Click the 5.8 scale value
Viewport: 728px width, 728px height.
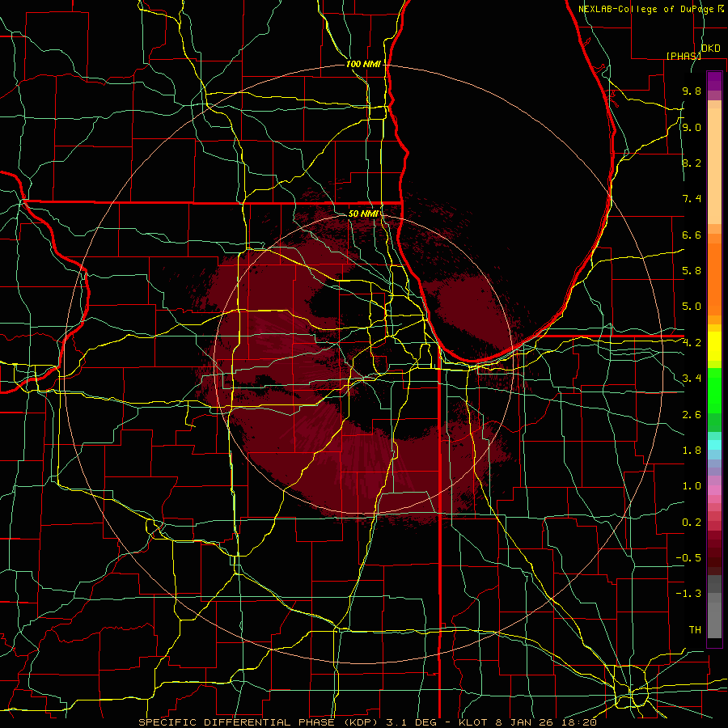(692, 271)
